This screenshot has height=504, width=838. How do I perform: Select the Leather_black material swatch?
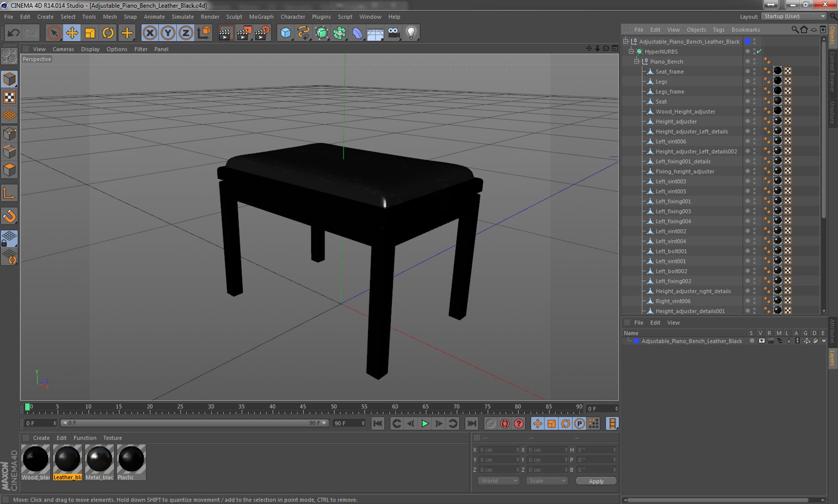pos(68,462)
